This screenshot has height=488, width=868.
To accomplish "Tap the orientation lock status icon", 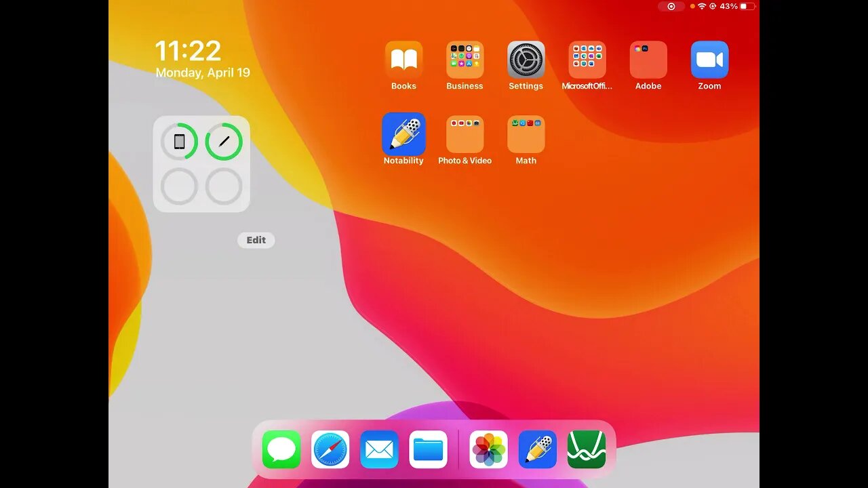I will click(713, 6).
